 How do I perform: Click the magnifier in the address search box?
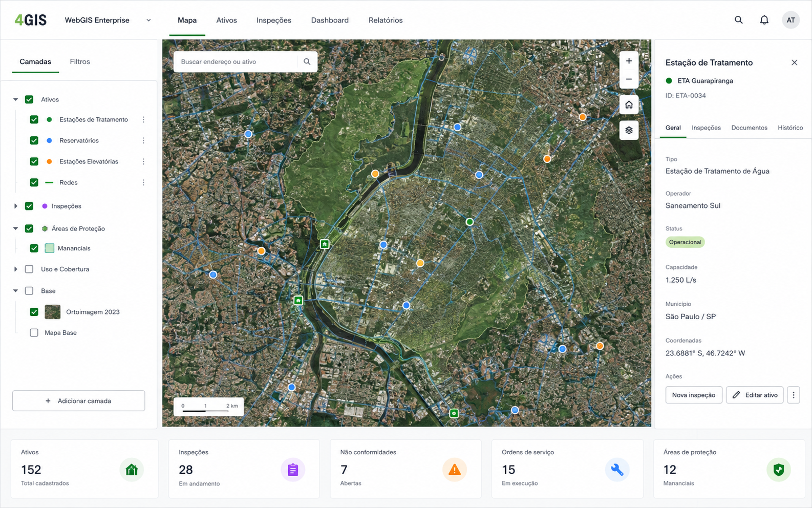point(307,61)
